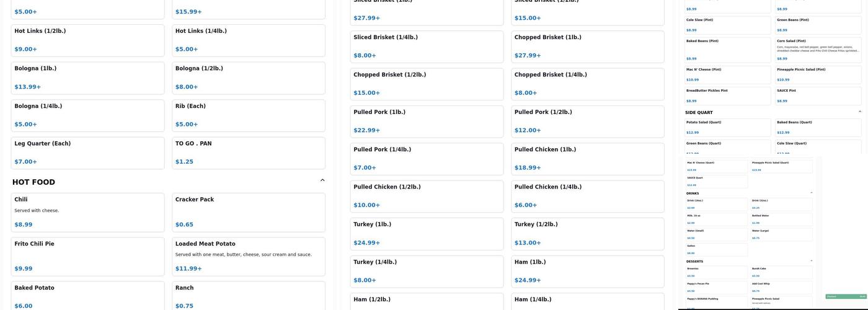This screenshot has width=868, height=310.
Task: Add a Cracker Pack
Action: tap(248, 212)
